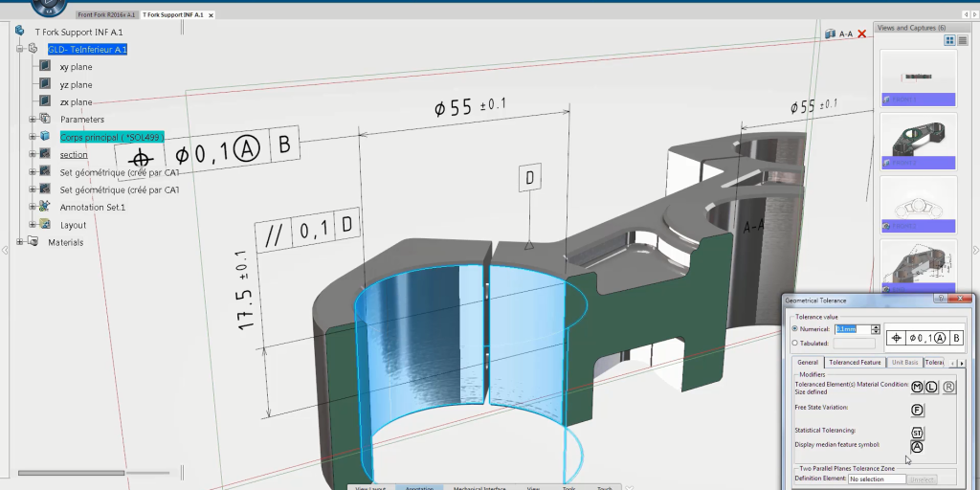Collapse the GLD- TeInferieur tree node
The image size is (980, 490).
coord(19,49)
